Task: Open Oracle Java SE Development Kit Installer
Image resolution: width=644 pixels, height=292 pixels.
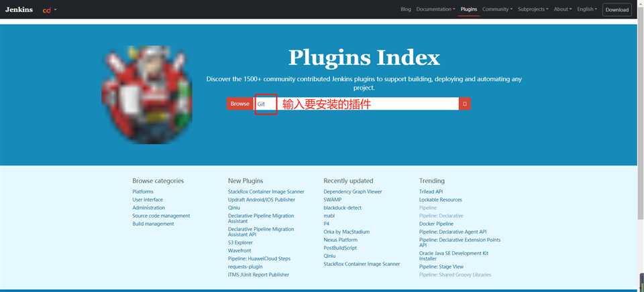Action: (454, 256)
